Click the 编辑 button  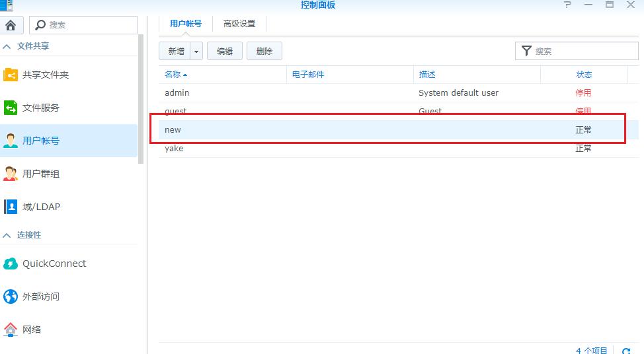coord(225,51)
